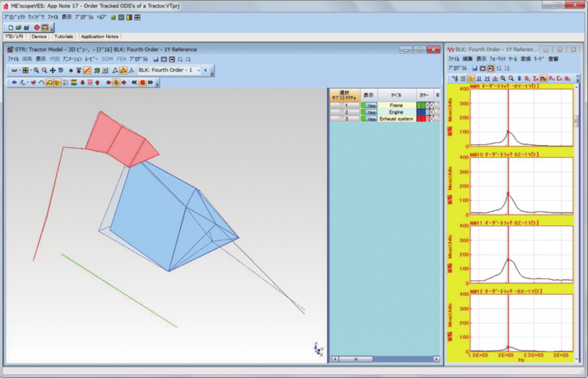588x378 pixels.
Task: Expand the overflow arrow of structure animation toolbar
Action: pos(158,83)
